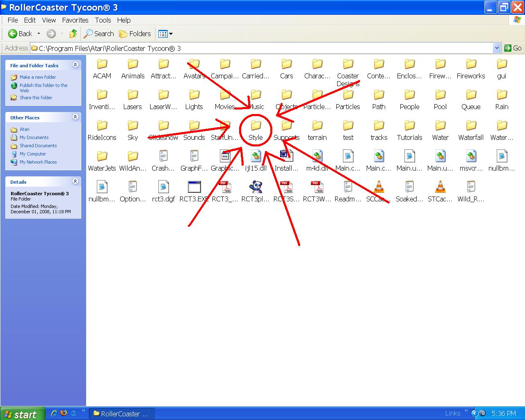Click the Up folder toolbar icon
The image size is (525, 420).
73,34
